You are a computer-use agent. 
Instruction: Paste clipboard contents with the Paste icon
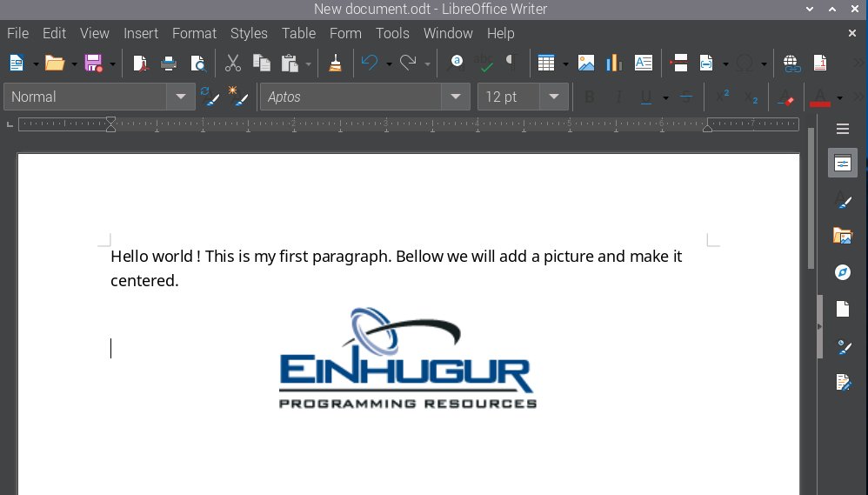click(290, 64)
